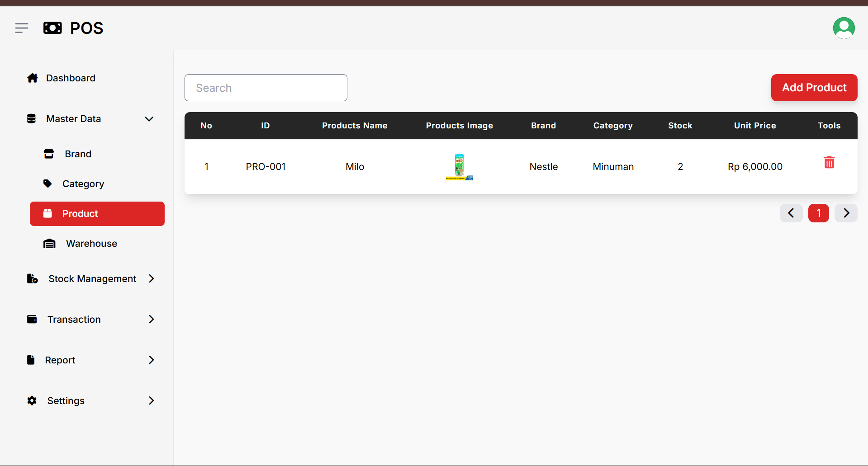This screenshot has height=466, width=868.
Task: Go to the previous page arrow
Action: coord(791,213)
